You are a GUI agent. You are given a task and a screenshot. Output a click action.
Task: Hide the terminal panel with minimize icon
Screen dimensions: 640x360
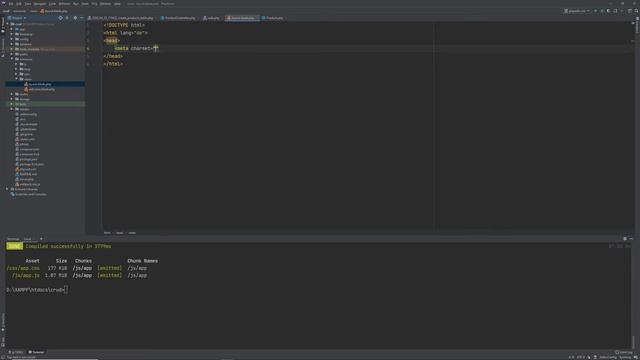(631, 239)
